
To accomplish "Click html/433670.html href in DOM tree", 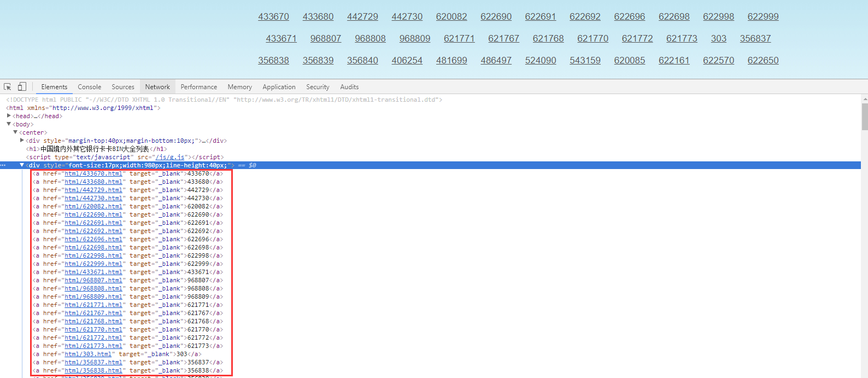I will [x=93, y=173].
